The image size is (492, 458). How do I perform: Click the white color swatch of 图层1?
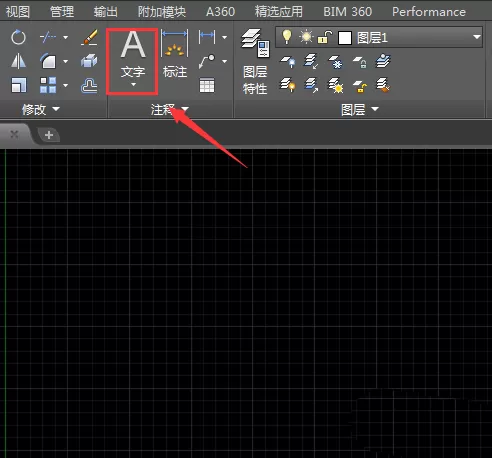point(345,38)
